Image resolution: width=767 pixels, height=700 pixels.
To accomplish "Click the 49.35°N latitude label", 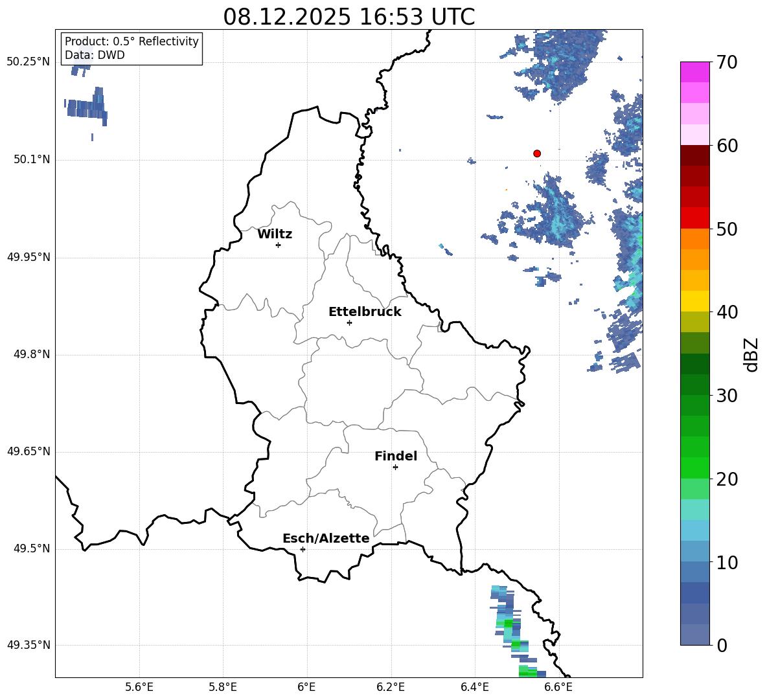I will 29,645.
